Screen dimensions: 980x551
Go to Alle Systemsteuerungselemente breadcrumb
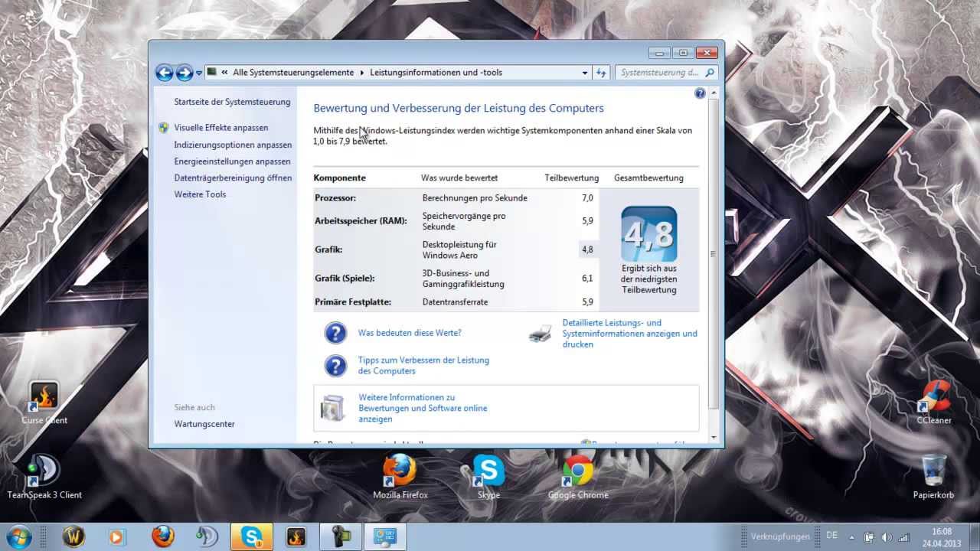point(293,73)
